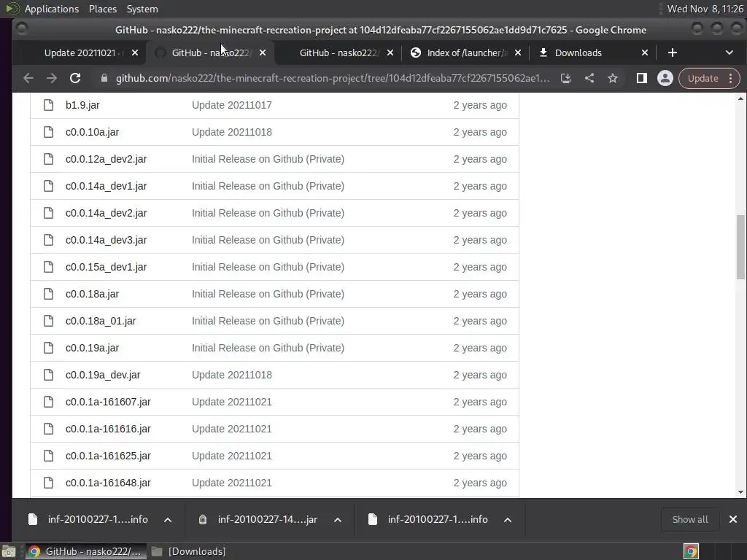Viewport: 747px width, 560px height.
Task: Open a new browser tab
Action: [672, 52]
